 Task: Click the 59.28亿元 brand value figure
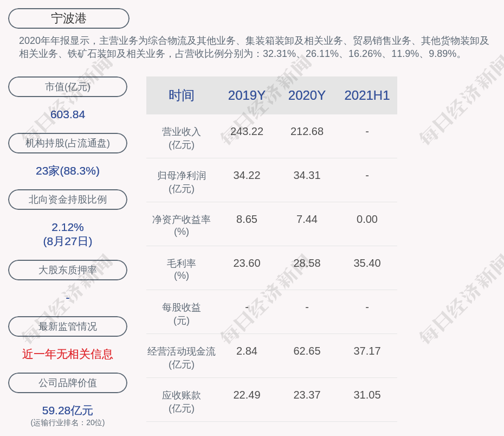tap(68, 411)
